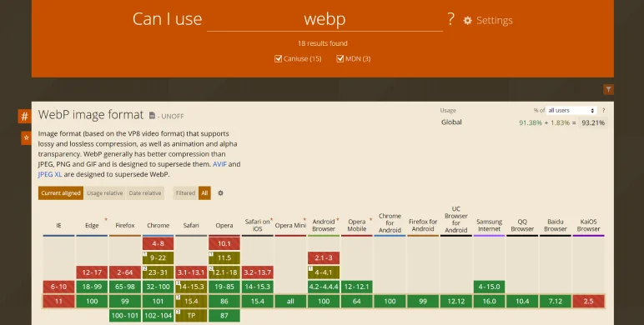Select the red IE 11 unsupported cell
Viewport: 644px width, 325px height.
(x=58, y=301)
